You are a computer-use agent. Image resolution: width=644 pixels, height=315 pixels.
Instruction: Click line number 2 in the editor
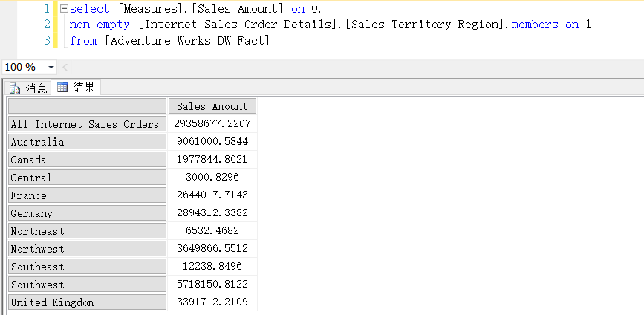(x=46, y=25)
